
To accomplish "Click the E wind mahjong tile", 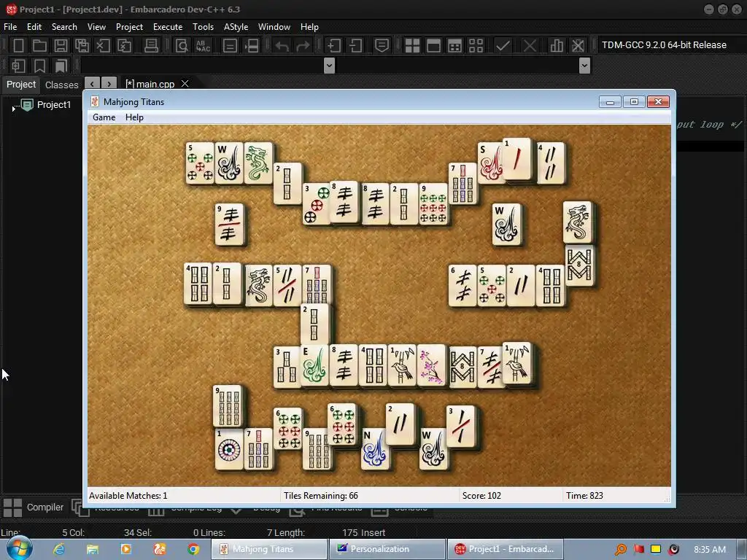I will pos(314,365).
